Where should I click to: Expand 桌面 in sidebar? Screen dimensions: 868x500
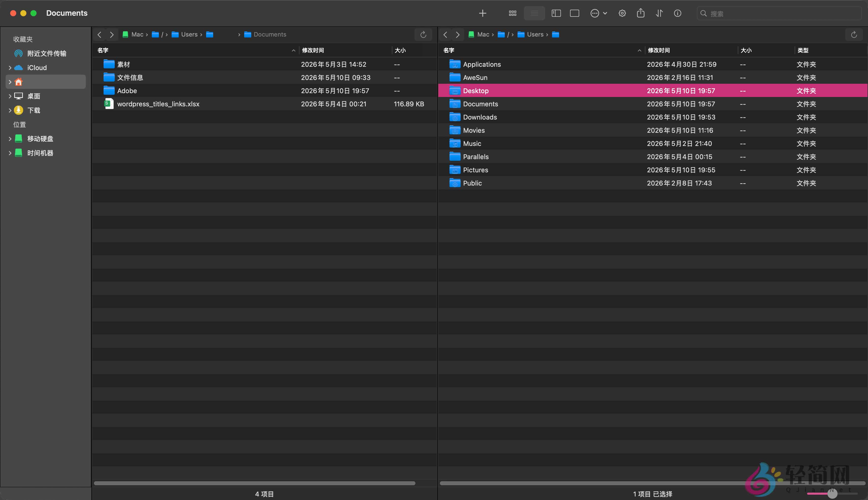[x=10, y=96]
